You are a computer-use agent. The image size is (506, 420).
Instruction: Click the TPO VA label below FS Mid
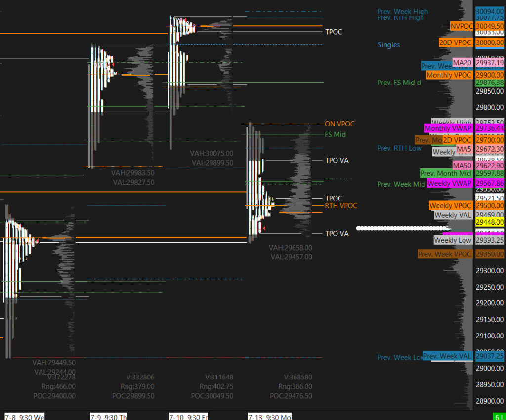(x=337, y=160)
